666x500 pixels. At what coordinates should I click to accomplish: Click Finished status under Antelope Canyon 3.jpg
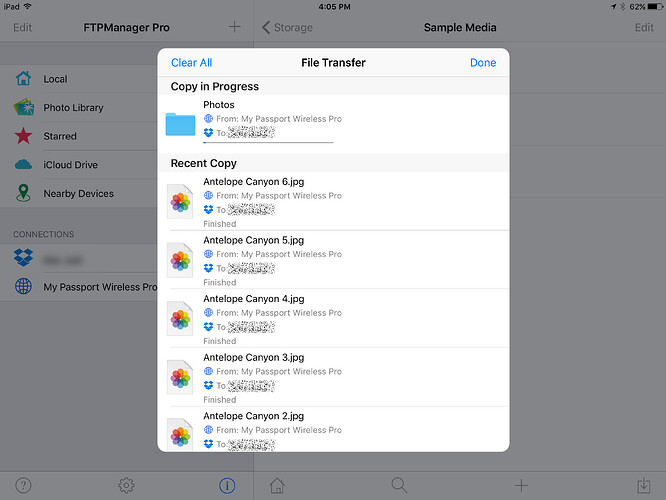(x=220, y=400)
